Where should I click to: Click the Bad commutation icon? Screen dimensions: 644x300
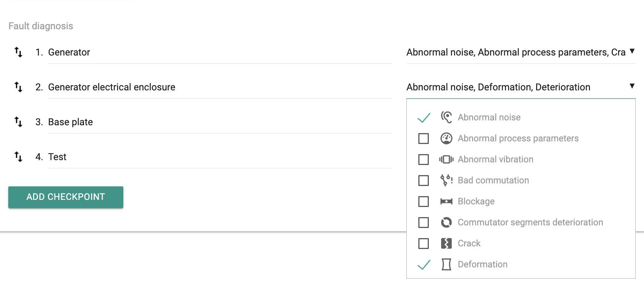point(446,180)
